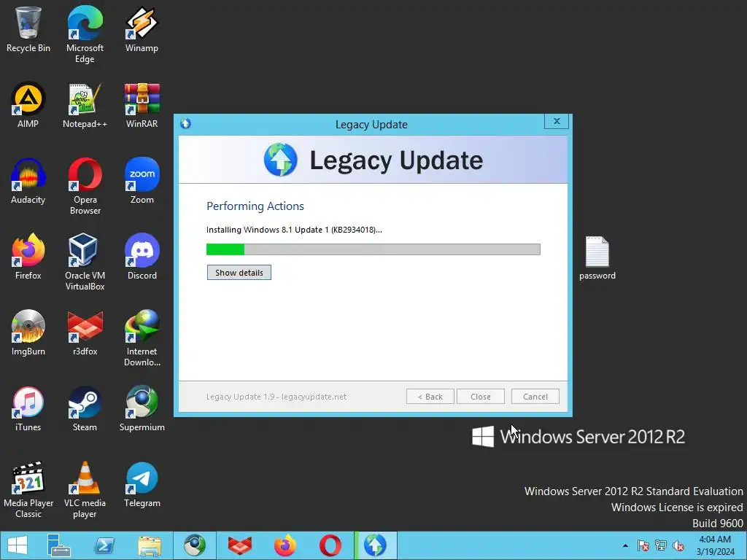Select the Oracle VM VirtualBox desktop icon

[x=85, y=262]
